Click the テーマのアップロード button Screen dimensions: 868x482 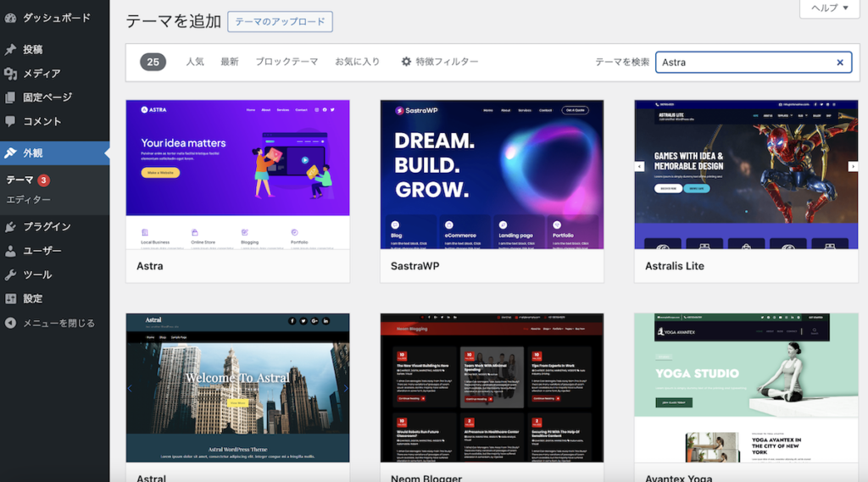(x=280, y=22)
